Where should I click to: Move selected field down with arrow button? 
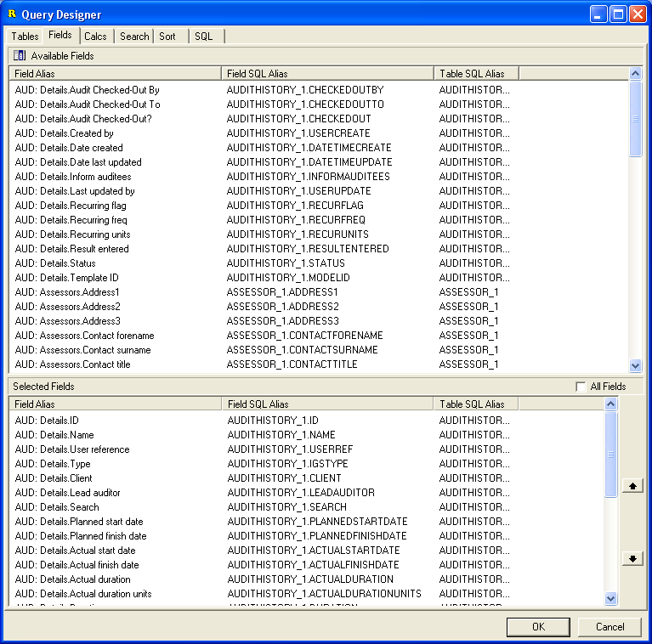[x=632, y=558]
